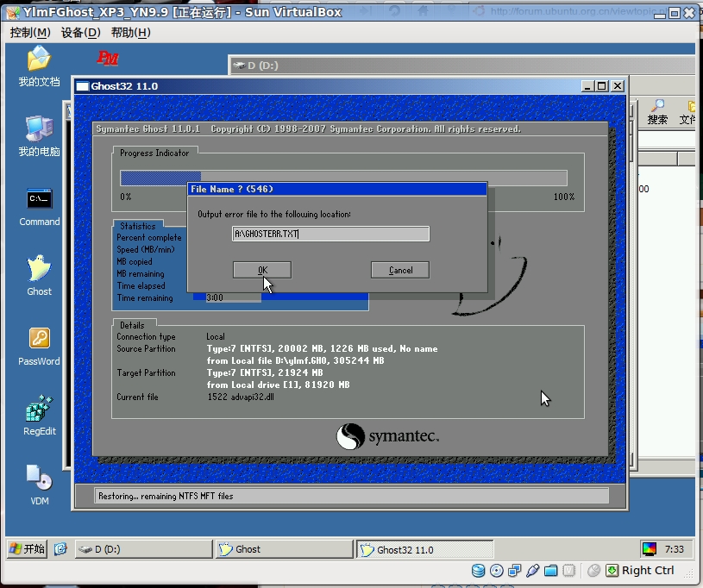Viewport: 703px width, 588px height.
Task: Click the 开始 start button
Action: pos(28,548)
